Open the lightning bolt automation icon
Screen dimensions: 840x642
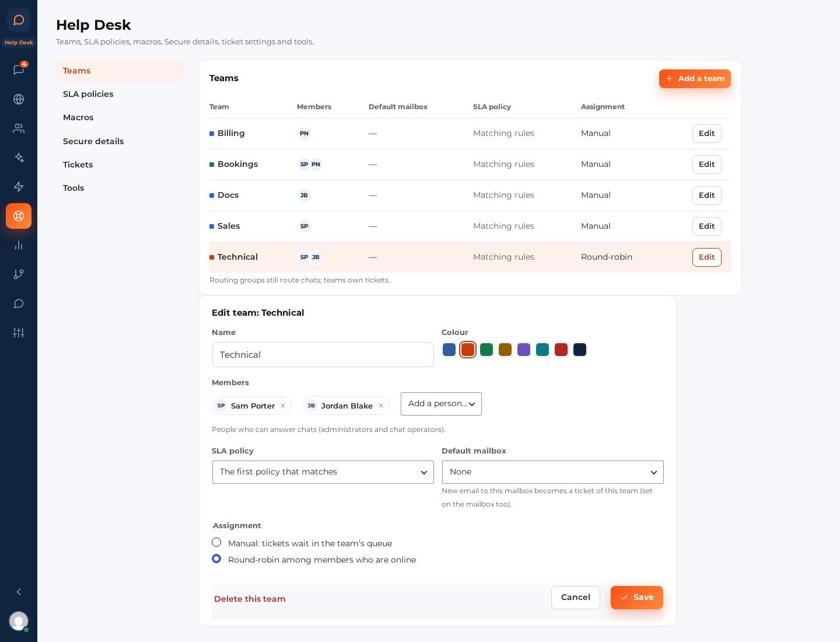point(19,187)
